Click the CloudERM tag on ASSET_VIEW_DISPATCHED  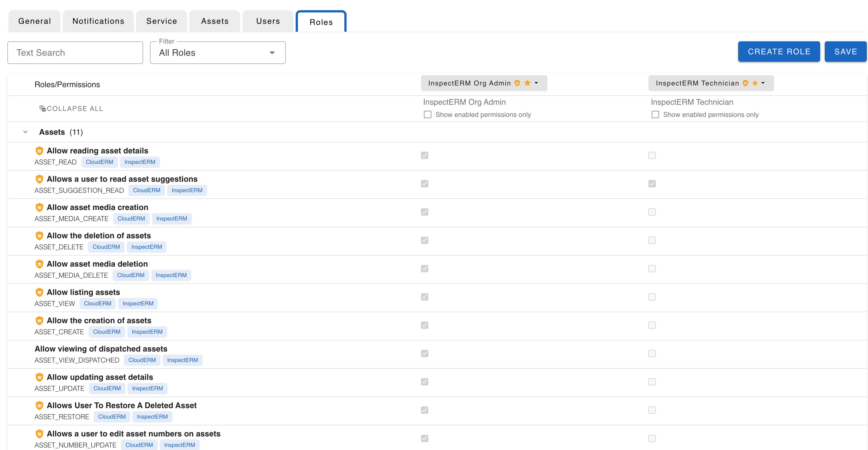point(142,360)
